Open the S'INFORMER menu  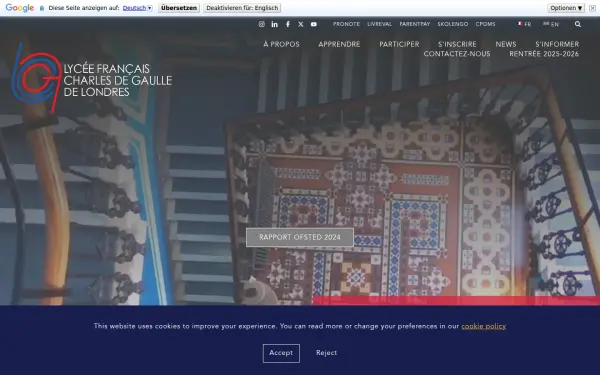pos(557,44)
